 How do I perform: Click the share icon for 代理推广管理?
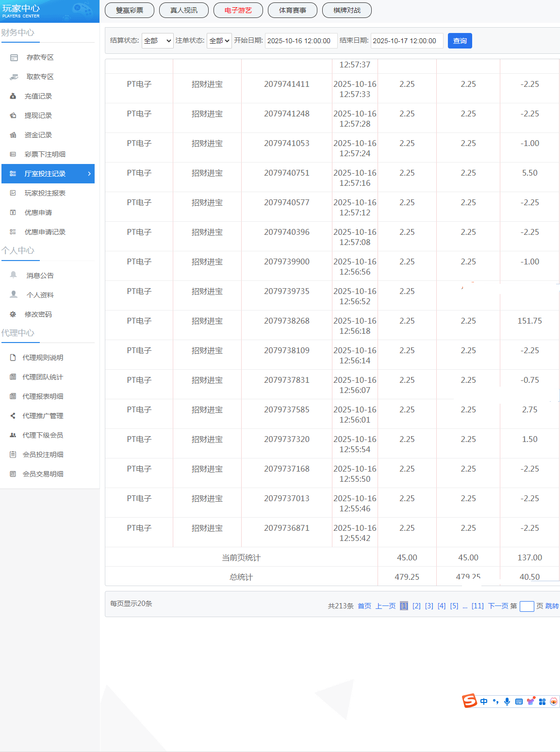[13, 416]
